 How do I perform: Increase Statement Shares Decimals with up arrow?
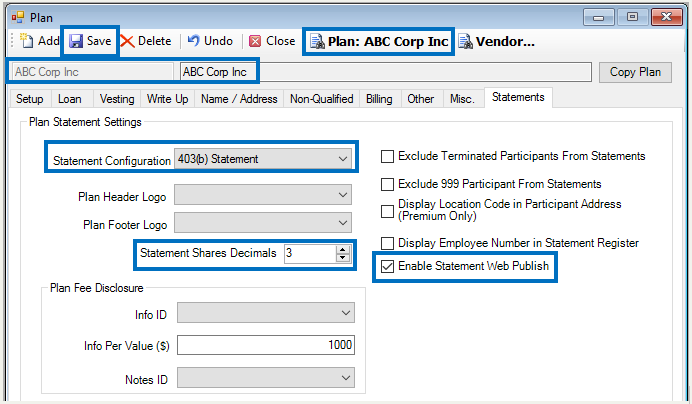click(342, 250)
